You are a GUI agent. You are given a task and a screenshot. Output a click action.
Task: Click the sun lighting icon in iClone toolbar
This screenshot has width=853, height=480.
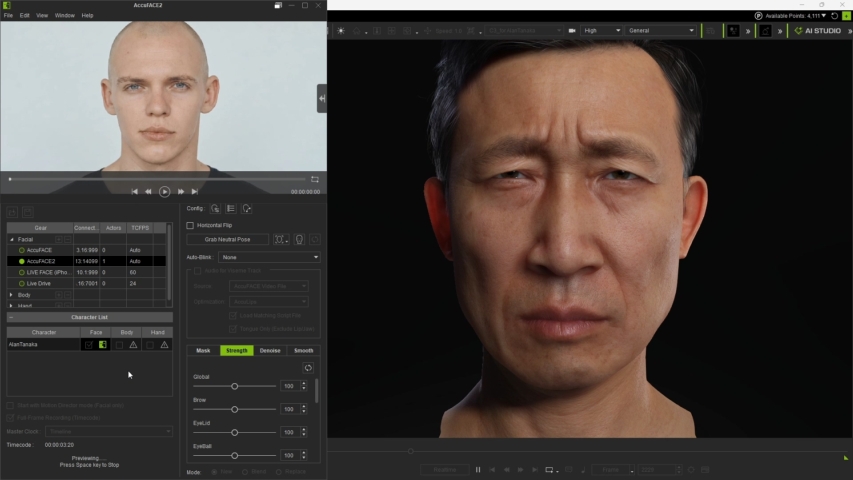pyautogui.click(x=341, y=31)
